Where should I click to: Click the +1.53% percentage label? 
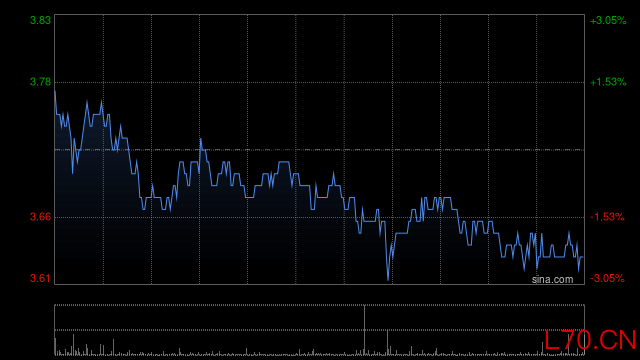click(608, 82)
